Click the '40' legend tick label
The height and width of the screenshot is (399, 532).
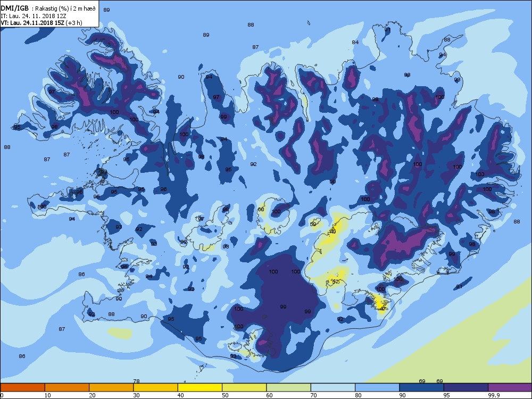point(181,395)
